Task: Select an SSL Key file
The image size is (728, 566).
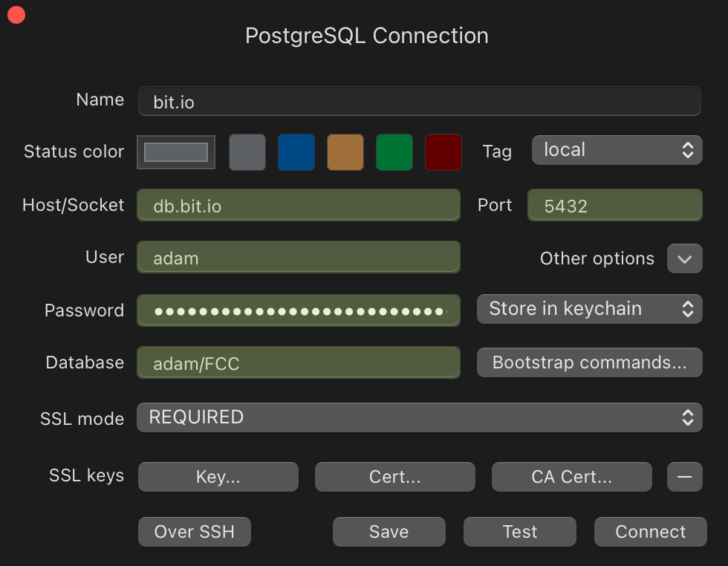Action: click(x=218, y=477)
